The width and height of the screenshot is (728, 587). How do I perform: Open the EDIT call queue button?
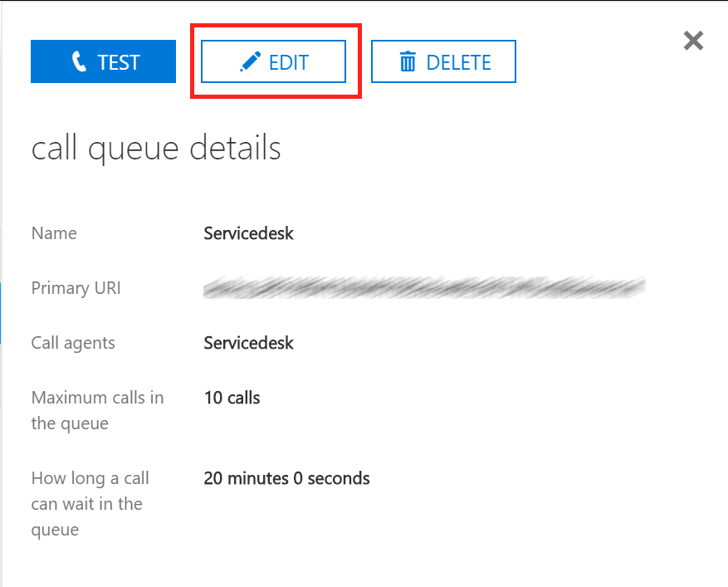[273, 61]
